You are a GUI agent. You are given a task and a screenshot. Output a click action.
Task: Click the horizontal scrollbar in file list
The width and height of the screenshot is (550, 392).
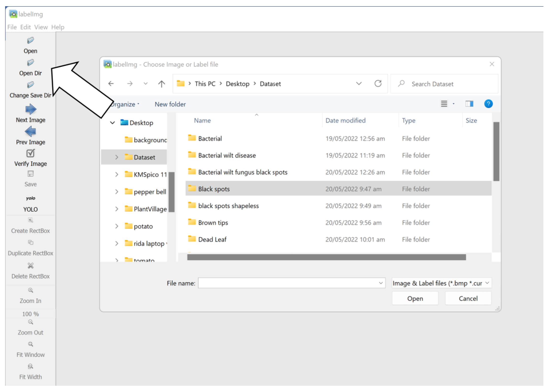[x=326, y=257]
